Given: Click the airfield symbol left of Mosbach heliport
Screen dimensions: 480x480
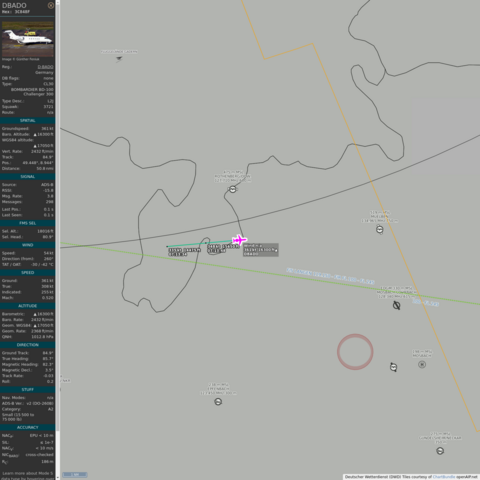Looking at the screenshot, I should pyautogui.click(x=394, y=367).
